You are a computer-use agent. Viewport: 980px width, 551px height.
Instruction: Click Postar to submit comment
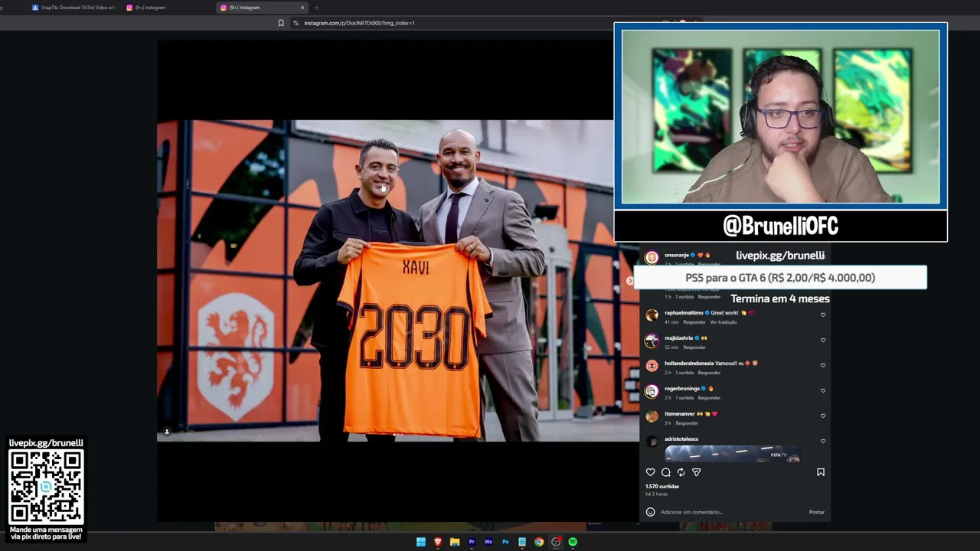click(817, 512)
